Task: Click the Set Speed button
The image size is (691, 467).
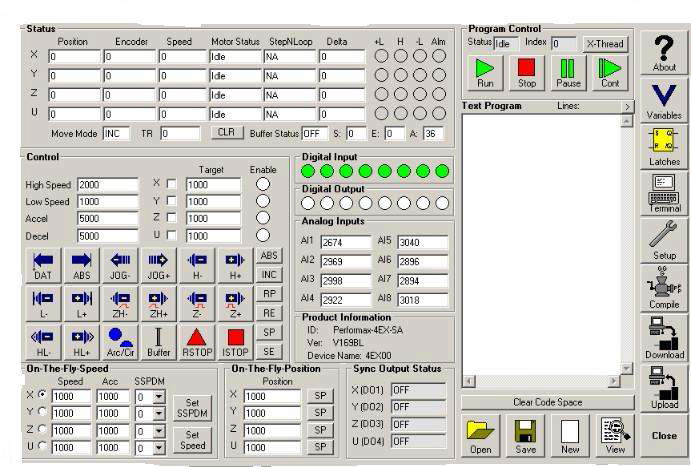Action: 192,440
